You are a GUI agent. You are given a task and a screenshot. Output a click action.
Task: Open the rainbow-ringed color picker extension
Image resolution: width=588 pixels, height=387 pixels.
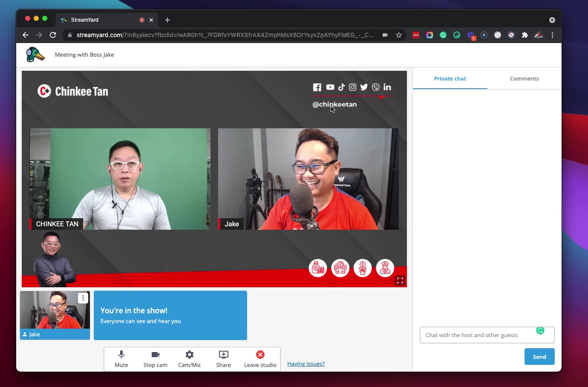pos(429,35)
